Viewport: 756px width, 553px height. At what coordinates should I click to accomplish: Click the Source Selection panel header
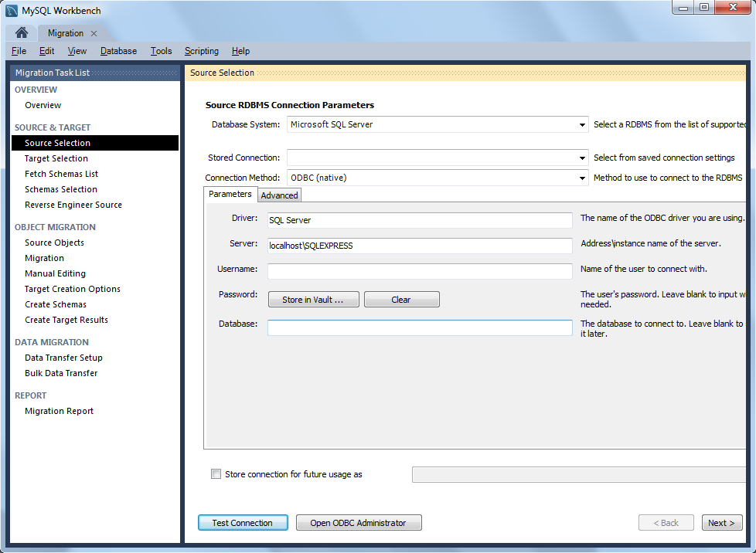pyautogui.click(x=465, y=73)
